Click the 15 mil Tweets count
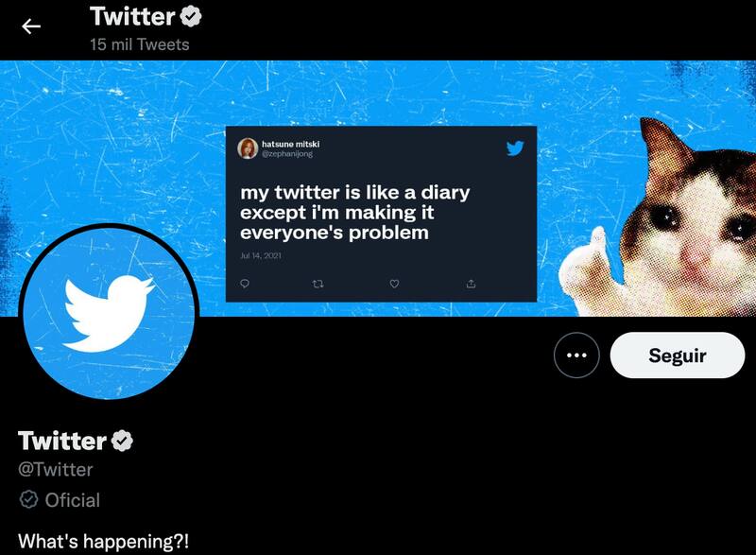Viewport: 756px width, 555px height. click(x=139, y=44)
